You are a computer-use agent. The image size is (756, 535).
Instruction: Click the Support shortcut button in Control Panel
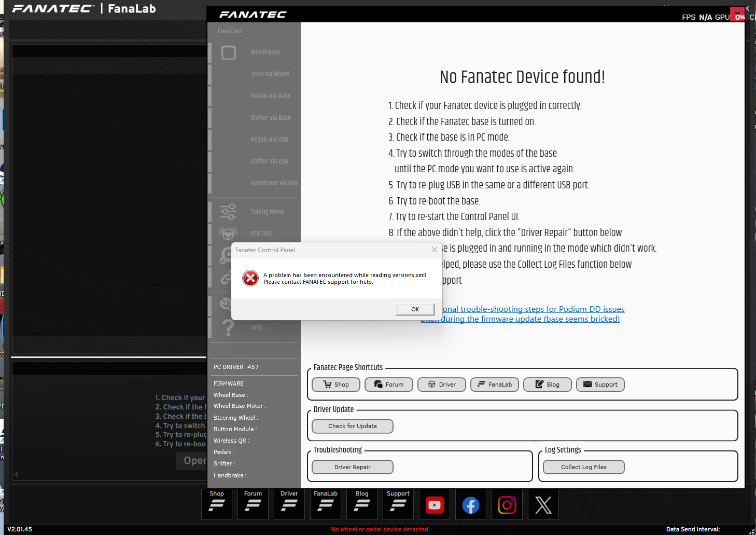600,385
